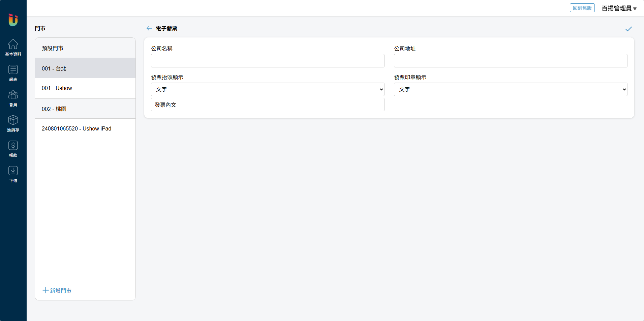The height and width of the screenshot is (321, 644).
Task: Click the Ushow logo icon
Action: point(13,20)
